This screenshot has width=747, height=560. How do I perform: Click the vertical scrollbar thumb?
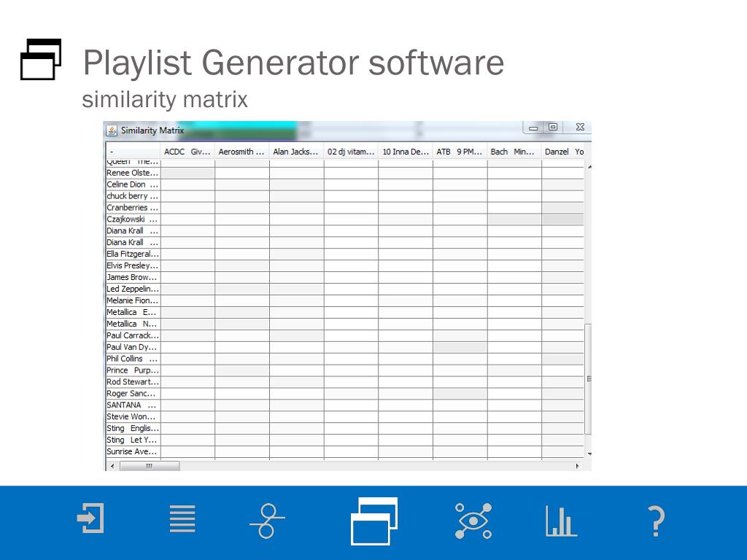pos(589,379)
